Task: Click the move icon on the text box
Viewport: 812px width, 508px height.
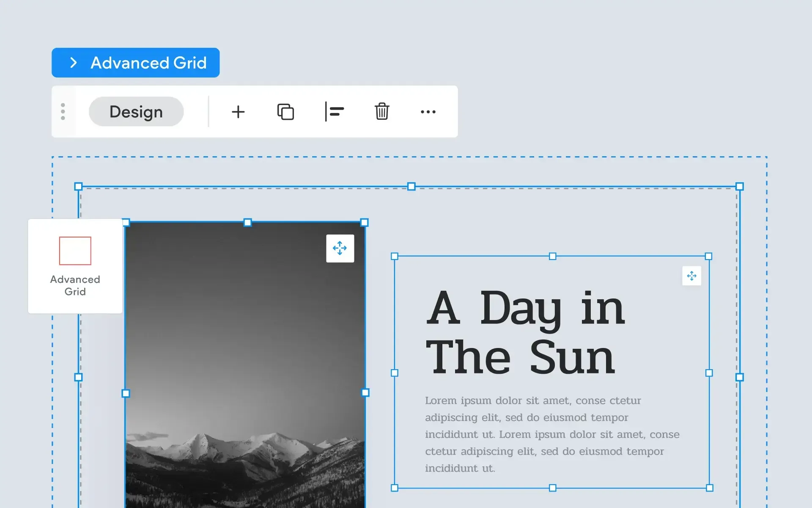Action: pyautogui.click(x=692, y=276)
